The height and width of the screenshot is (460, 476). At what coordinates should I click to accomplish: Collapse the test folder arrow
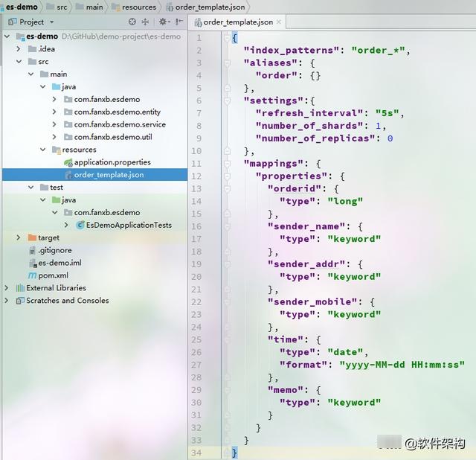[30, 188]
